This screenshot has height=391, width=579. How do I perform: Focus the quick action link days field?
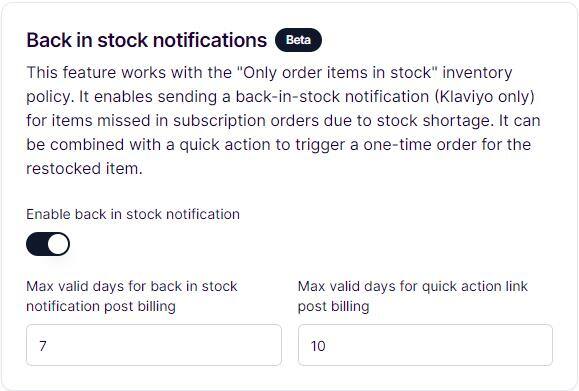(425, 345)
